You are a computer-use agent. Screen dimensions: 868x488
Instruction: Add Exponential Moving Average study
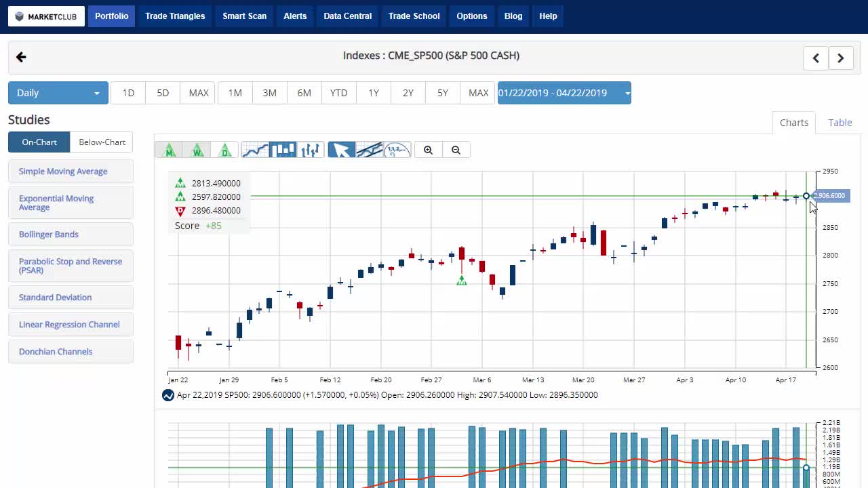pyautogui.click(x=71, y=203)
